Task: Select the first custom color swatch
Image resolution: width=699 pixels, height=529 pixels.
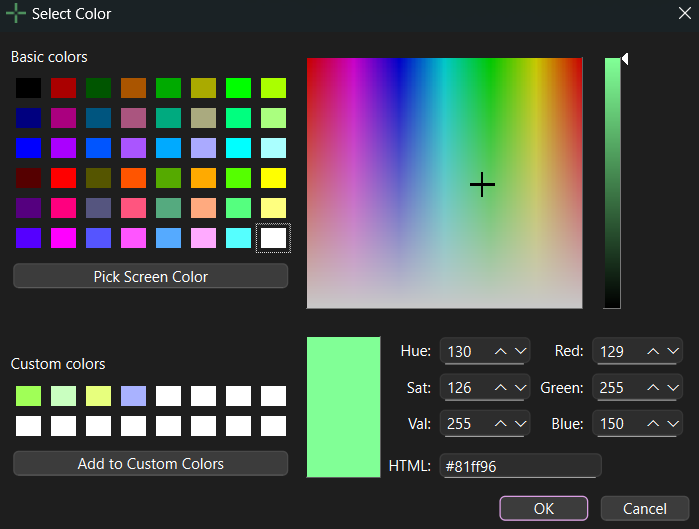Action: click(x=28, y=396)
